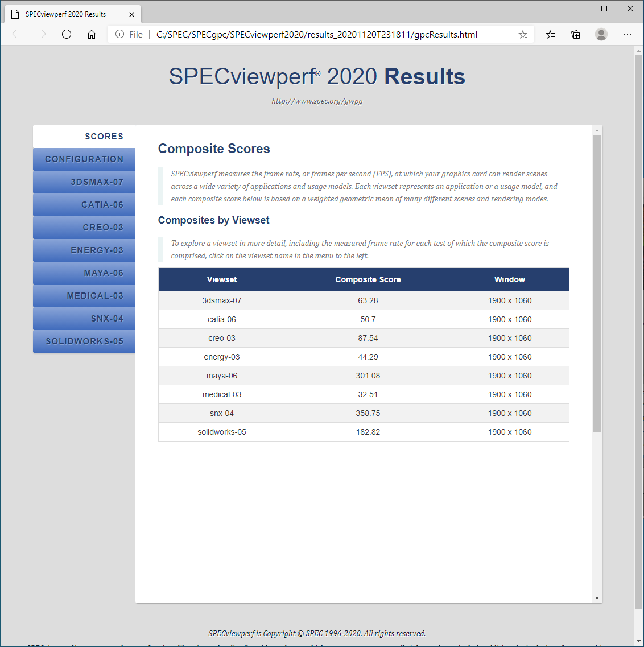
Task: Select the catia-06 table cell
Action: point(222,319)
